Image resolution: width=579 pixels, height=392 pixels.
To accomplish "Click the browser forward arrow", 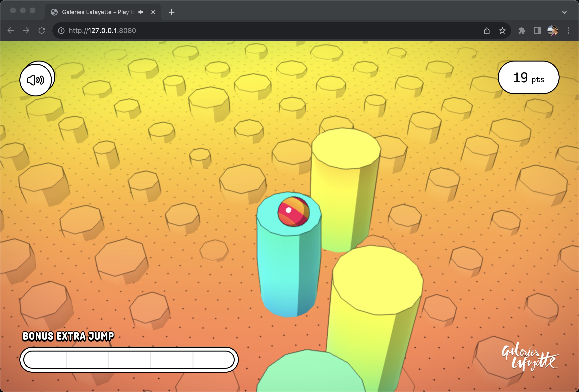I will [26, 31].
